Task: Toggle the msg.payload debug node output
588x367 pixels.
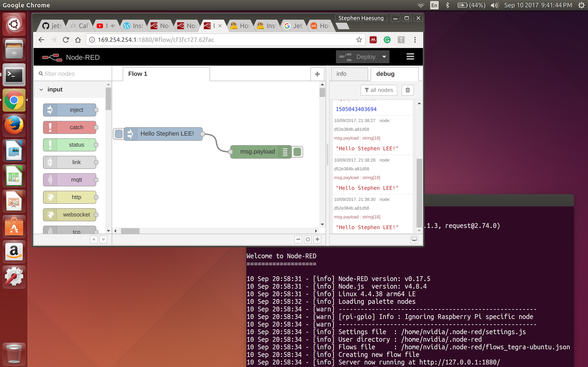Action: (297, 152)
